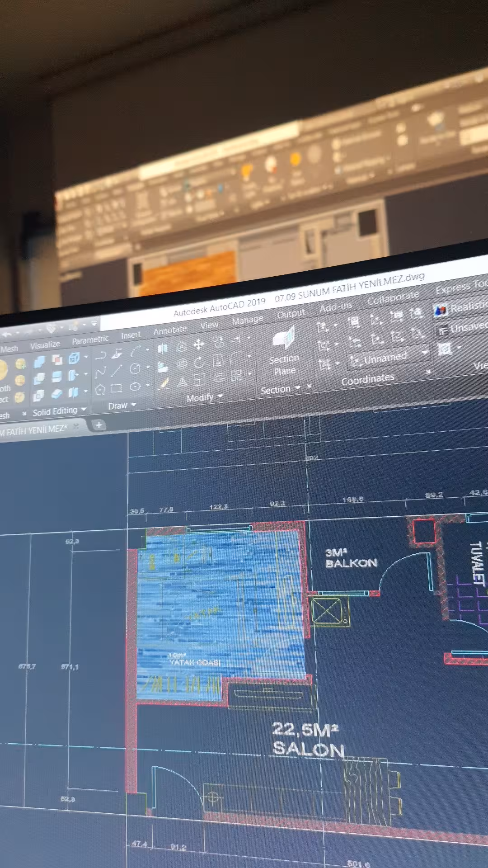Open the Annotate ribbon tab
The width and height of the screenshot is (488, 868).
pos(170,330)
